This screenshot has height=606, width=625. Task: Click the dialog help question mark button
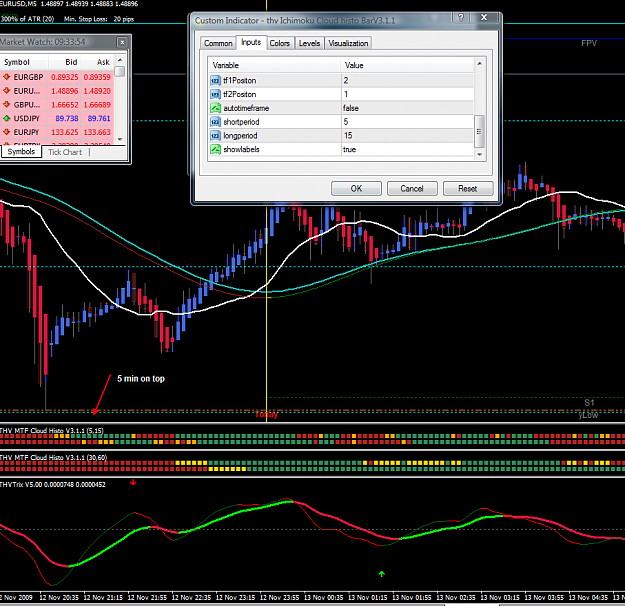[x=461, y=18]
